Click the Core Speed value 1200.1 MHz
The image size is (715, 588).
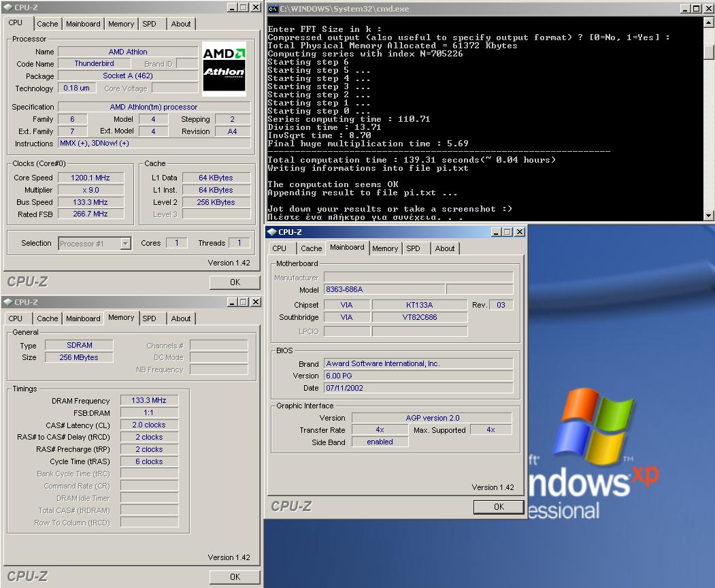click(x=90, y=178)
